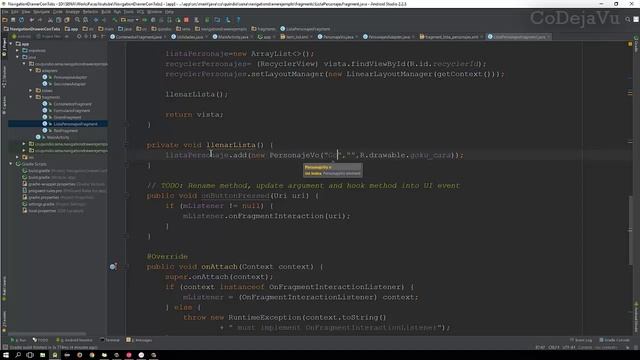Switch to ContenedorFragment.java editor tab
Image resolution: width=640 pixels, height=360 pixels.
point(138,37)
